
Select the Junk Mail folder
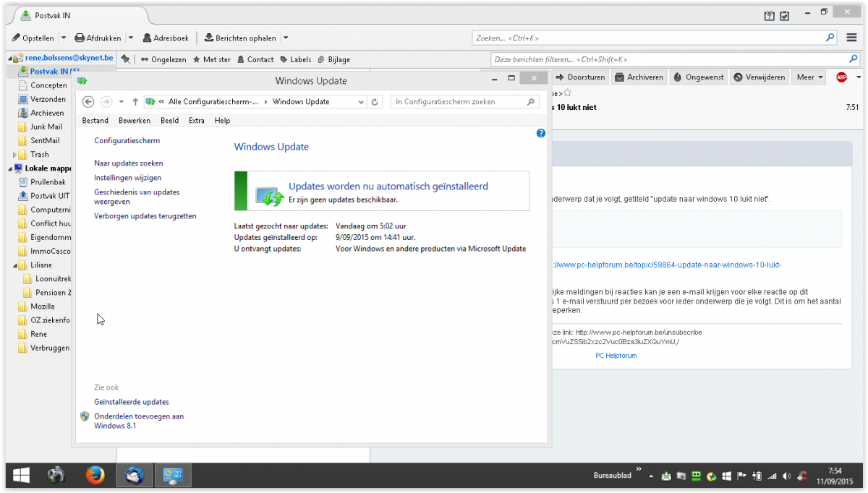(x=46, y=127)
